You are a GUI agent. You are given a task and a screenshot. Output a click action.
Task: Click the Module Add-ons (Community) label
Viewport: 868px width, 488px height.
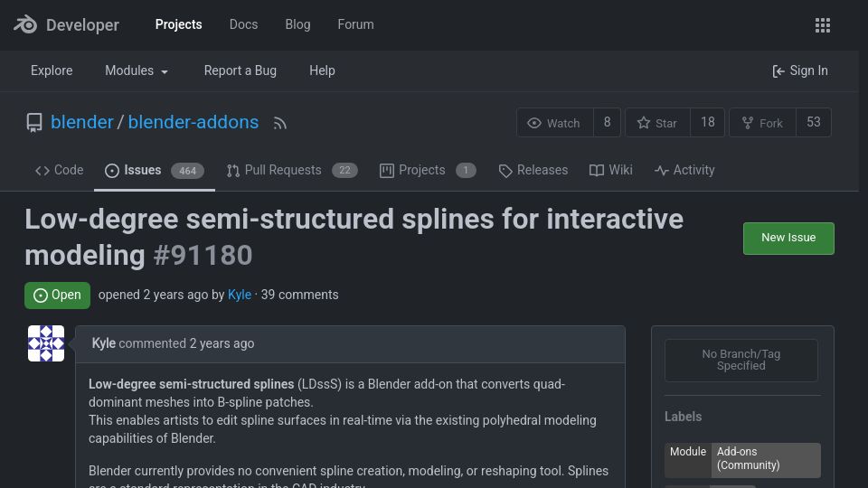[742, 460]
